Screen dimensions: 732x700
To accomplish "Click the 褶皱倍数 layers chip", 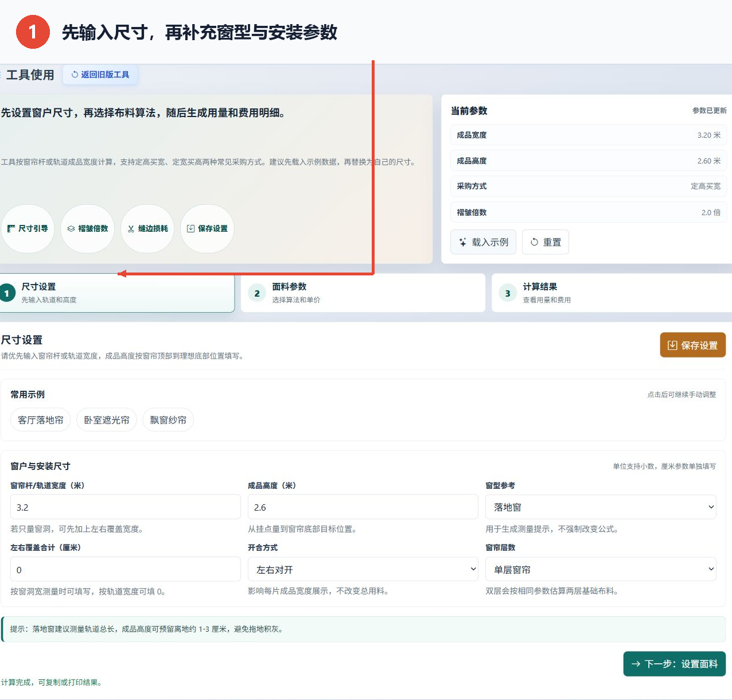I will click(x=88, y=228).
